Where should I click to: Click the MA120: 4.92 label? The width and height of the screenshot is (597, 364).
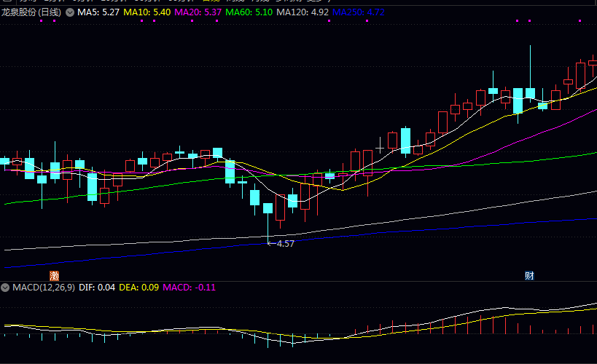click(303, 12)
